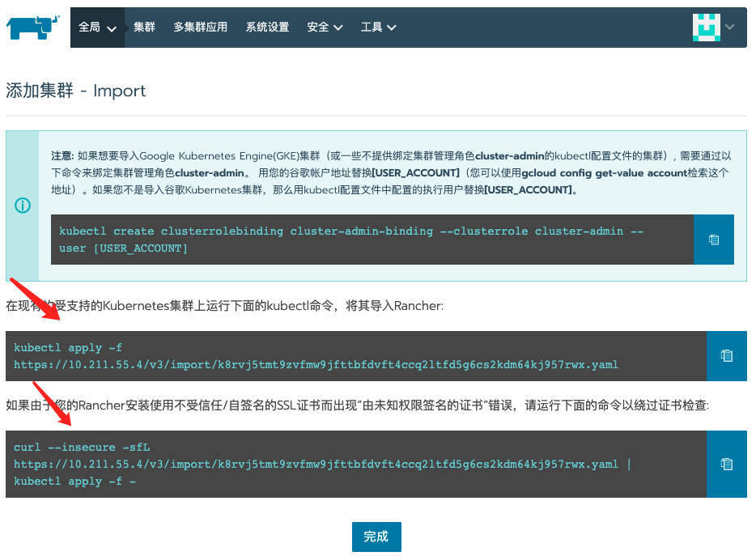Select the kubectl apply import URL text
The image size is (756, 556).
(x=316, y=364)
